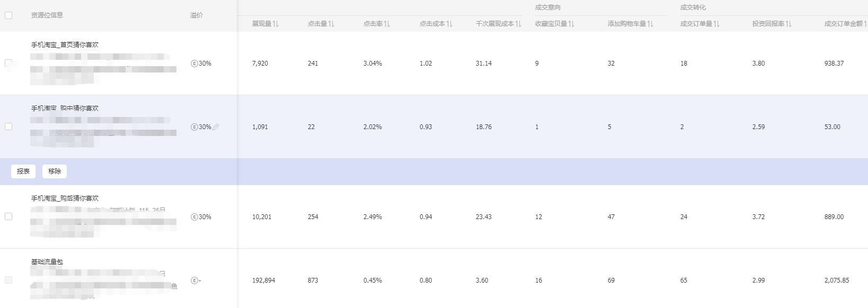Click pencil edit icon beside 购中 30% premium
868x308 pixels.
[216, 127]
